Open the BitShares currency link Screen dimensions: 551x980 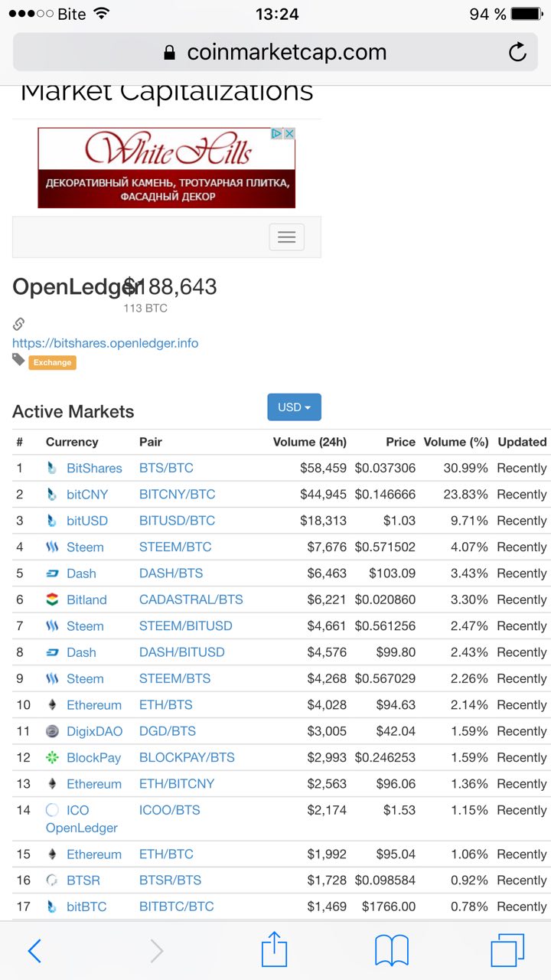click(x=94, y=468)
